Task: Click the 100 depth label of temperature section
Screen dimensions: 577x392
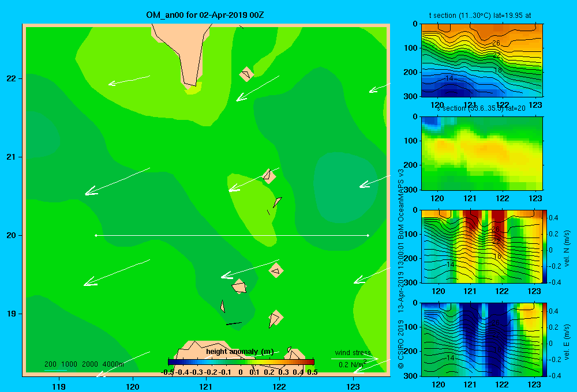Action: [411, 48]
